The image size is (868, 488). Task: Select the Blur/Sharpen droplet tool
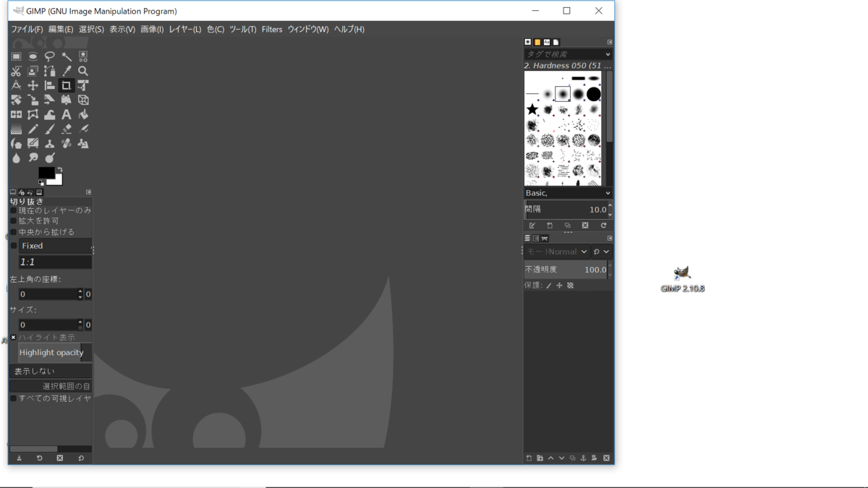click(x=16, y=158)
